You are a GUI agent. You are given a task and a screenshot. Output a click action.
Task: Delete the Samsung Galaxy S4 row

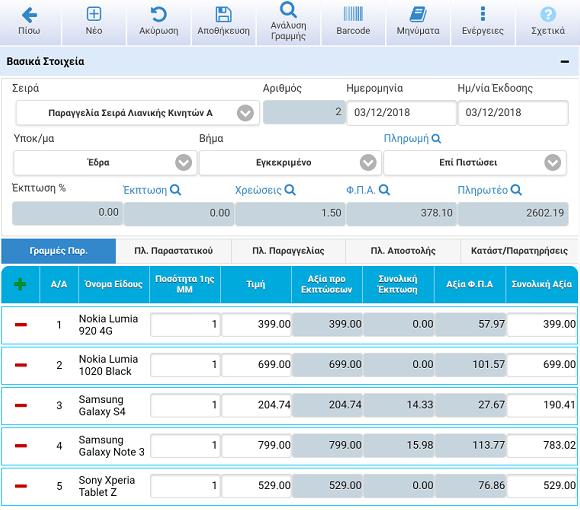pyautogui.click(x=21, y=405)
